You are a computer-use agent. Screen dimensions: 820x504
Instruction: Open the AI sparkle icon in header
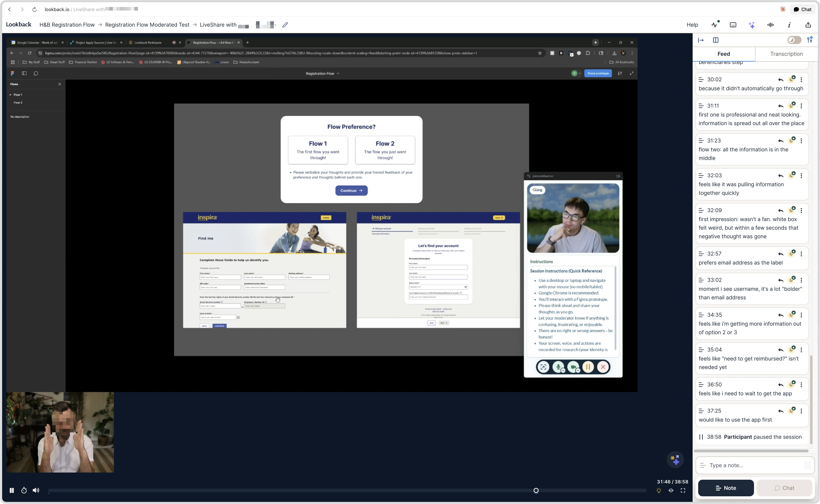coord(752,25)
